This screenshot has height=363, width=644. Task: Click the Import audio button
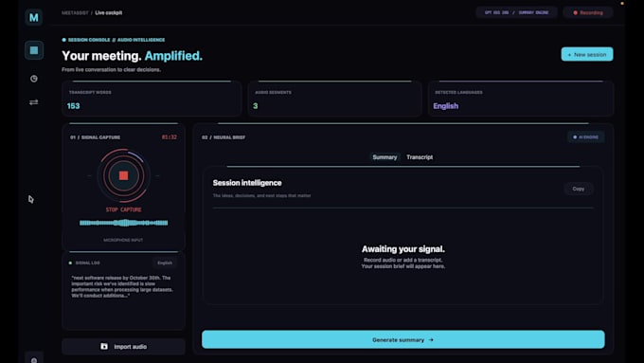[x=123, y=347]
